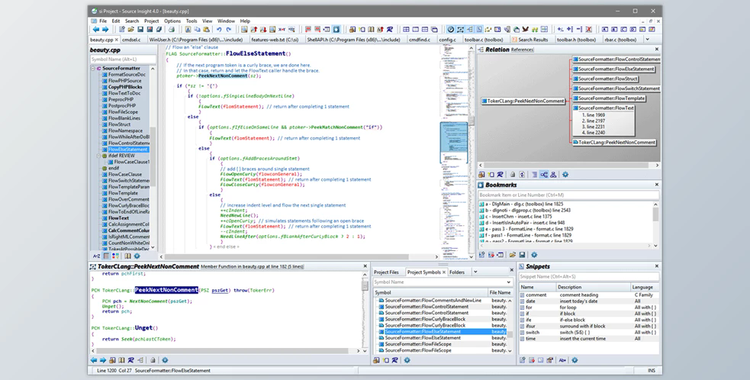
Task: Click the save icon in Bookmarks panel toolbar
Action: coord(522,255)
